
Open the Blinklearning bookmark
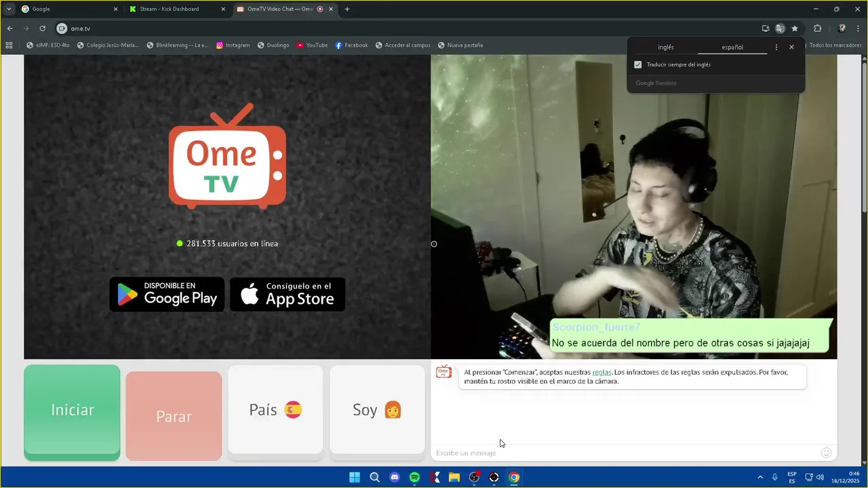(176, 45)
